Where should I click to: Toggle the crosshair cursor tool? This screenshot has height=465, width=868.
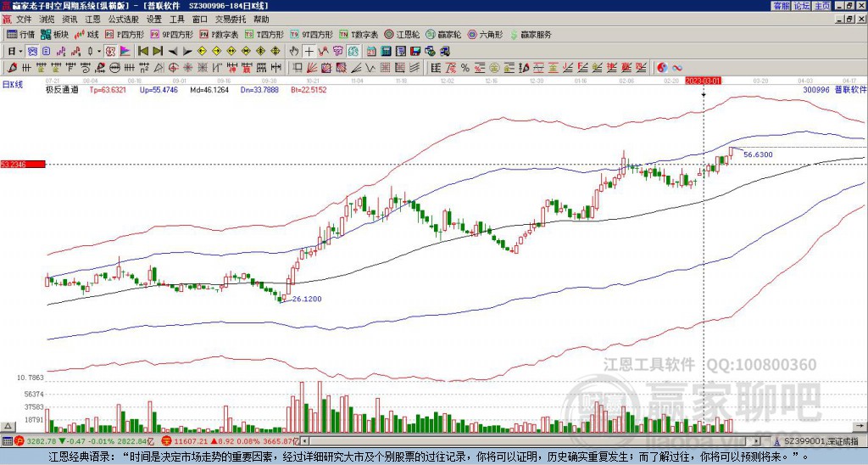309,52
